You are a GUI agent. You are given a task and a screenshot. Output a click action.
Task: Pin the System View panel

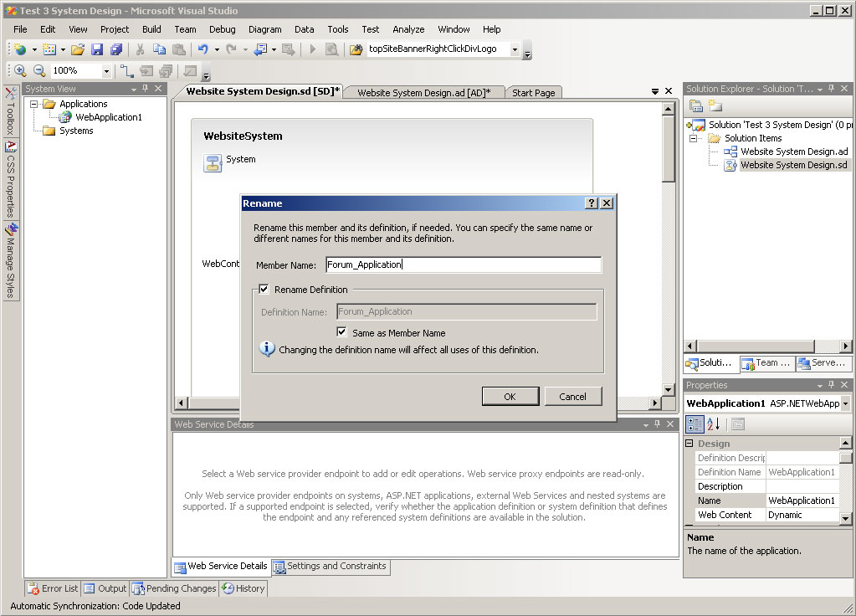point(146,89)
